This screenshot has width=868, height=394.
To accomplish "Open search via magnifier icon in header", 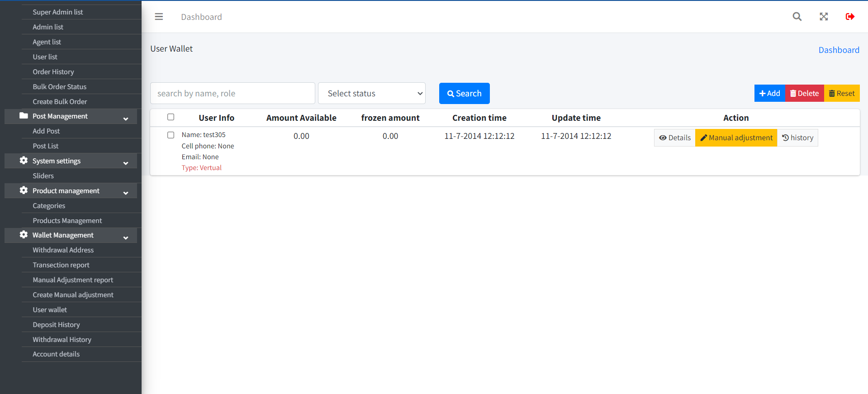I will click(797, 17).
